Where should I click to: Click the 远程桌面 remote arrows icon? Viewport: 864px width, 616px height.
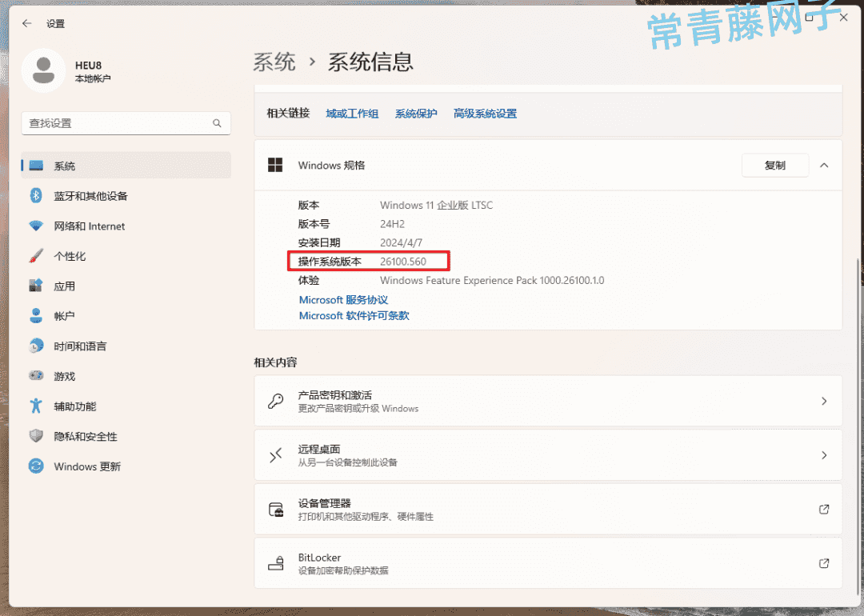pyautogui.click(x=275, y=455)
